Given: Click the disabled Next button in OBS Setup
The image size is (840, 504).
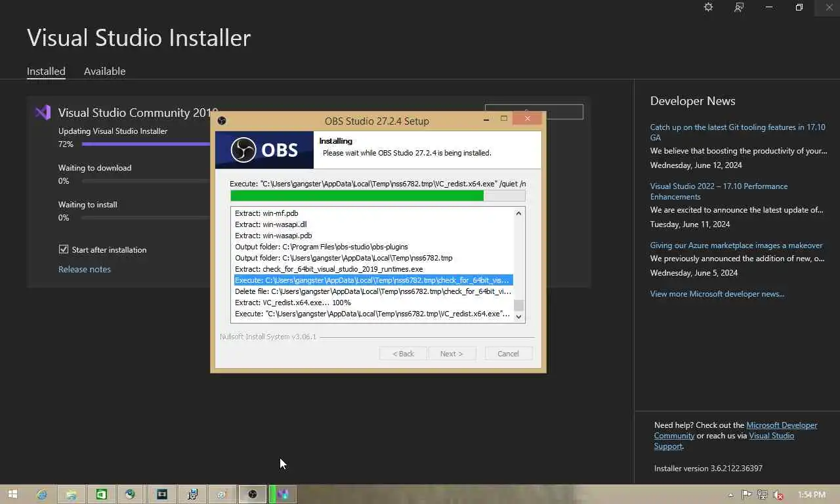Looking at the screenshot, I should (451, 353).
